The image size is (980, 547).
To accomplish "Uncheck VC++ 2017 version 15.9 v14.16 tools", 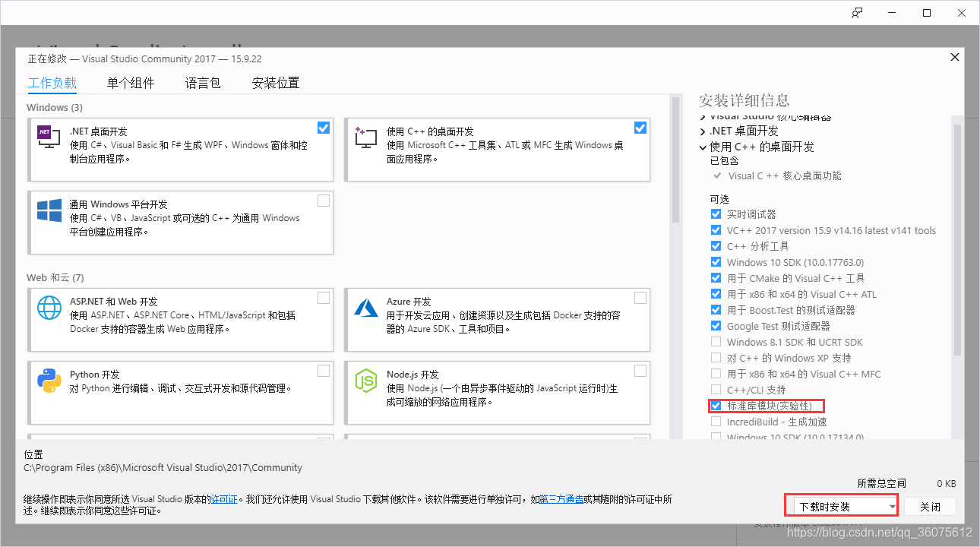I will pyautogui.click(x=716, y=230).
